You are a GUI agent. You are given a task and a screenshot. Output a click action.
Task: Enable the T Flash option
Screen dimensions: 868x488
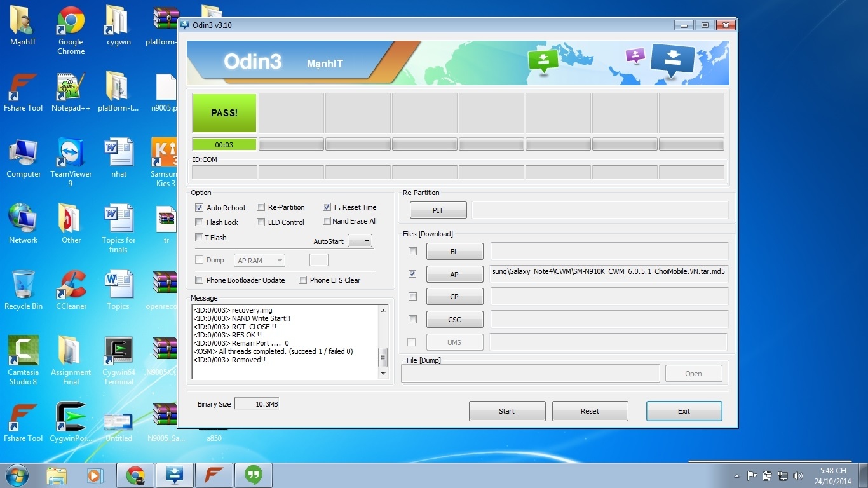coord(200,238)
